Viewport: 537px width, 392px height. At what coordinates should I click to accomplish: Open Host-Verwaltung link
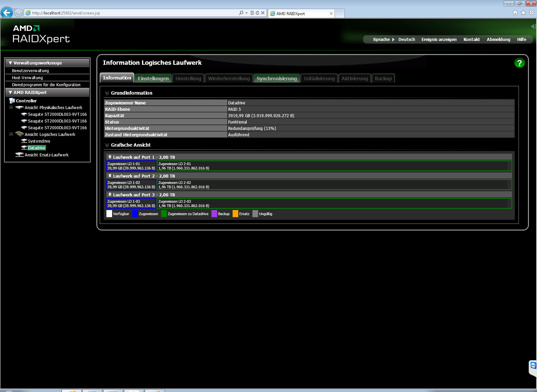pos(28,78)
